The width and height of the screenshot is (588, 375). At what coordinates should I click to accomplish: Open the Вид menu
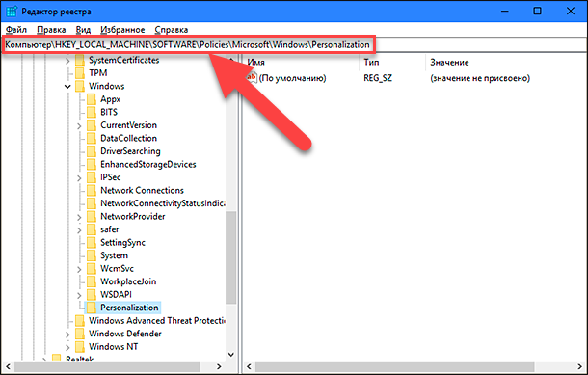click(83, 30)
